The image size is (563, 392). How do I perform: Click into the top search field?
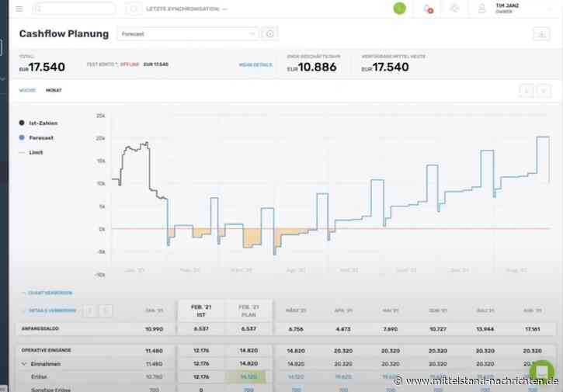(74, 9)
